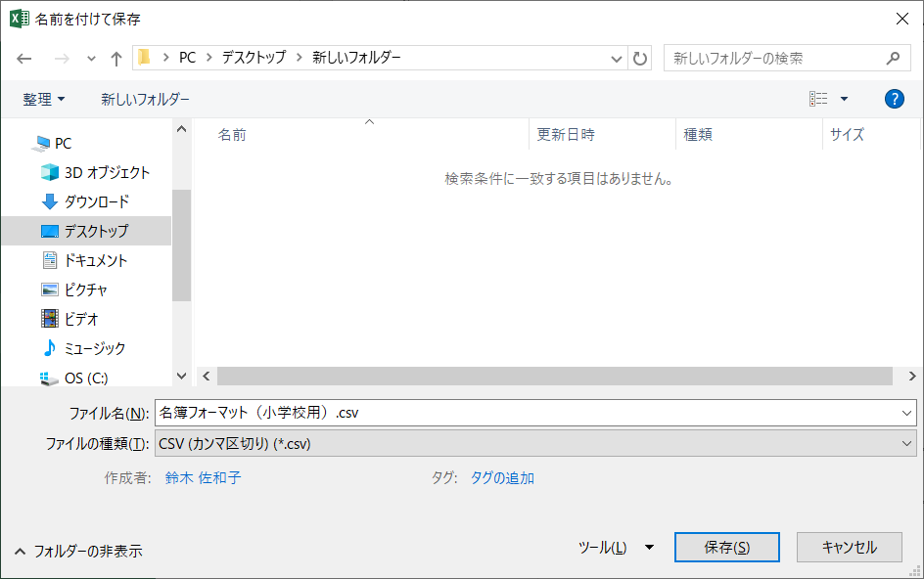Screen dimensions: 924x579
Task: Click the file name input field
Action: tap(529, 413)
